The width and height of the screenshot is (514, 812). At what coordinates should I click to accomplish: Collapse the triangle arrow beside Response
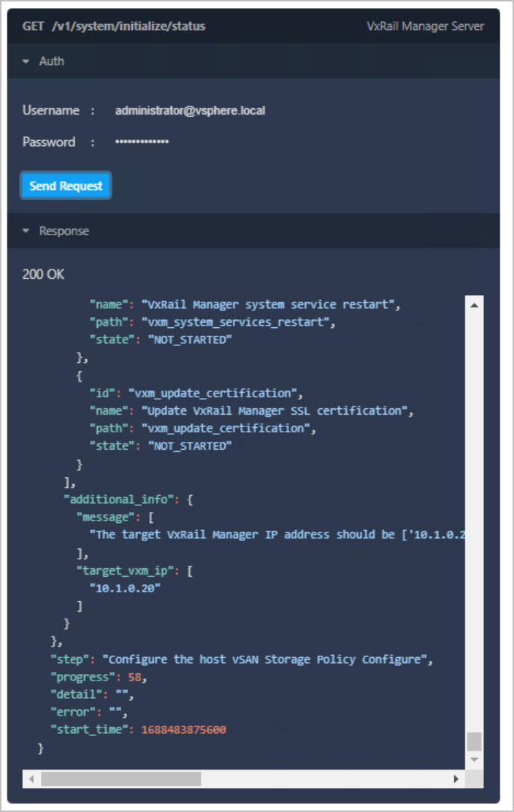click(27, 231)
